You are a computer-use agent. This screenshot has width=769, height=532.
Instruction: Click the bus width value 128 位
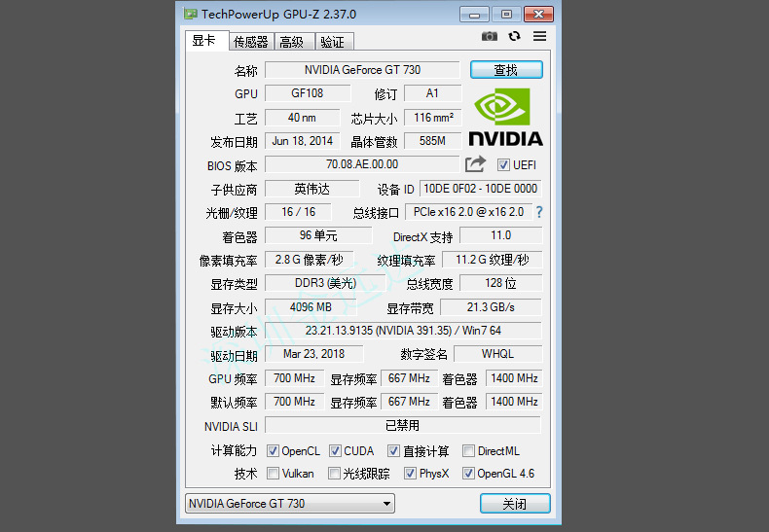(500, 283)
